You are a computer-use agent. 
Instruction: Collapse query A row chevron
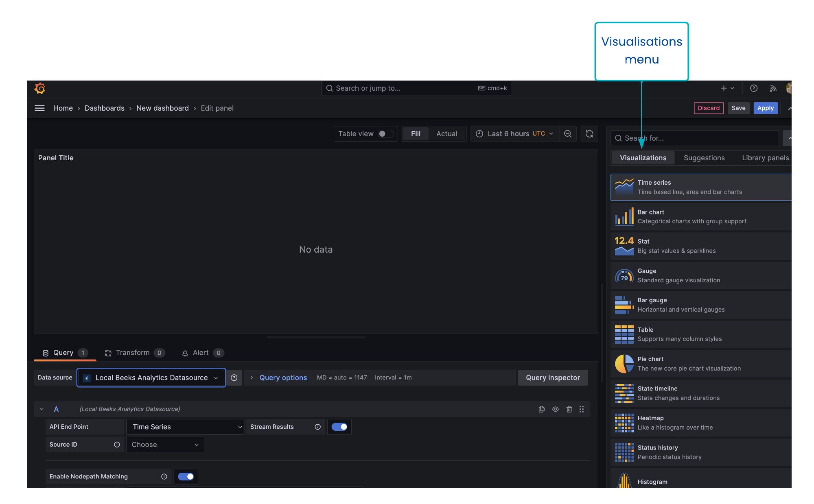point(42,409)
